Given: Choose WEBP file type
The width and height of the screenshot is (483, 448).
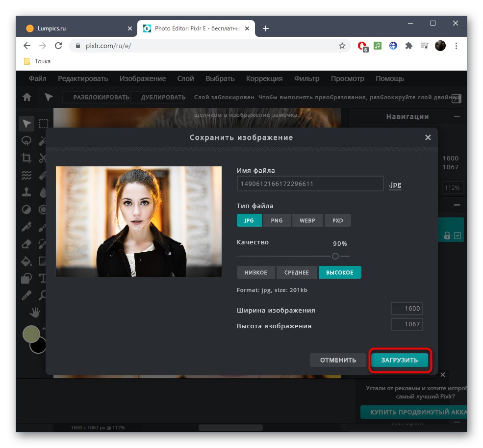Looking at the screenshot, I should pos(307,220).
